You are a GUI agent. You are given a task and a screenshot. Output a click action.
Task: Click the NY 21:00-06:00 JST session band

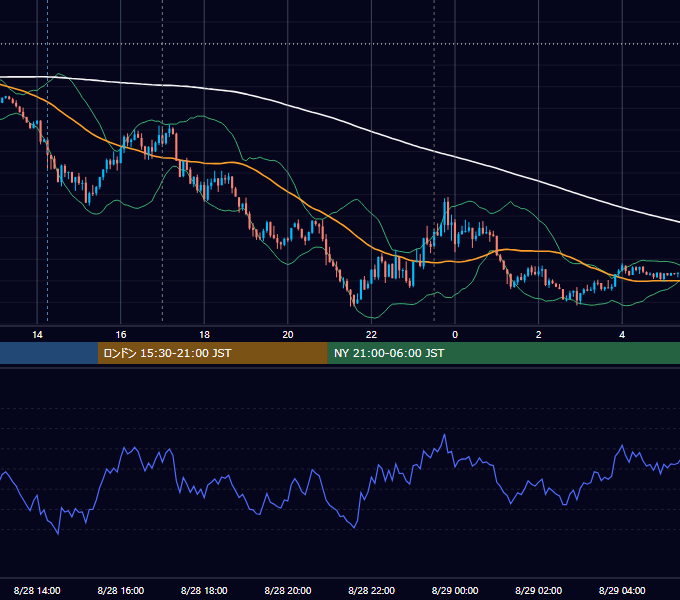tap(503, 353)
